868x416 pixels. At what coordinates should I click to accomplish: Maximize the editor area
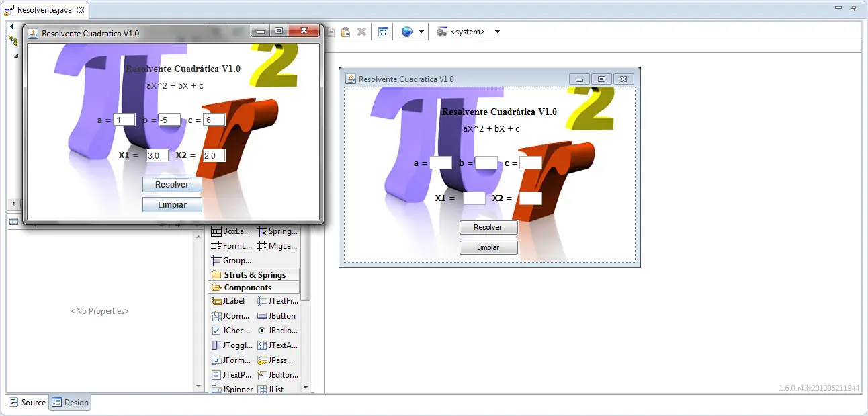pos(853,8)
